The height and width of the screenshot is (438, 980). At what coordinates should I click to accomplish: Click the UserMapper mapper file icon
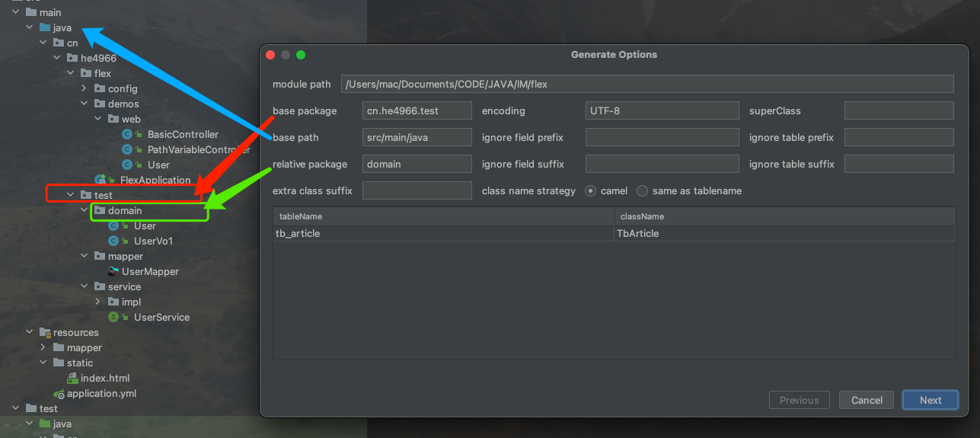(113, 271)
